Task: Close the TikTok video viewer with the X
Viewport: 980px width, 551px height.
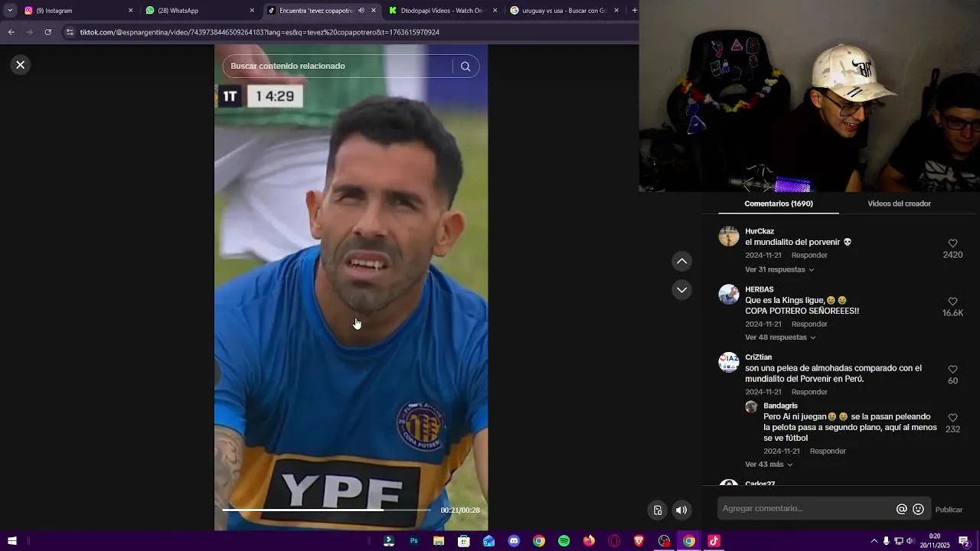Action: click(21, 65)
